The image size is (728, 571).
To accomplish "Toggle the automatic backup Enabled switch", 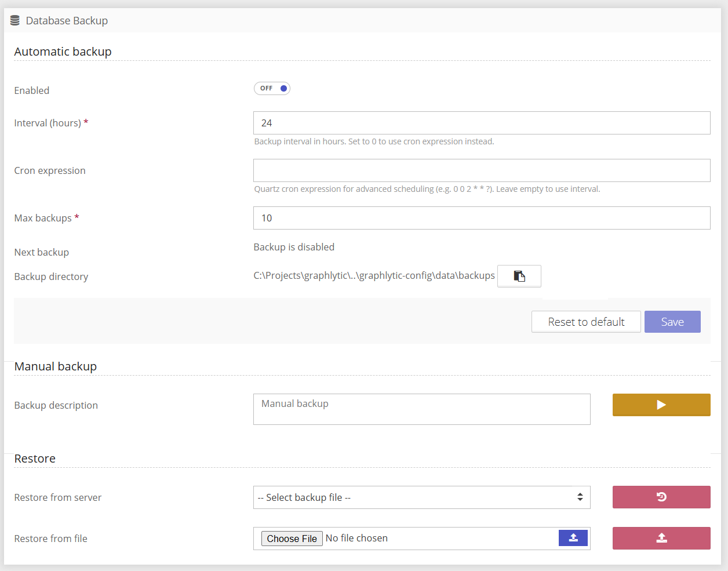I will pyautogui.click(x=272, y=88).
